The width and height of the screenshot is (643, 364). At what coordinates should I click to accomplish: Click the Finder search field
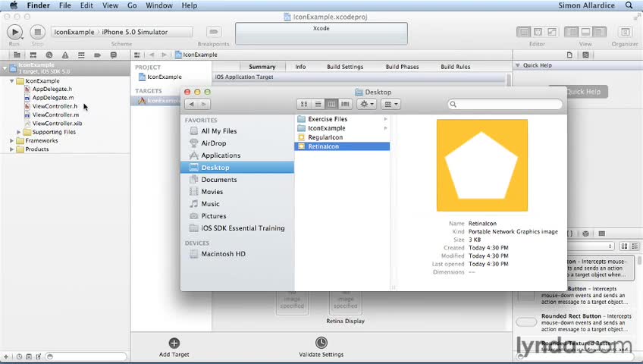[x=505, y=104]
